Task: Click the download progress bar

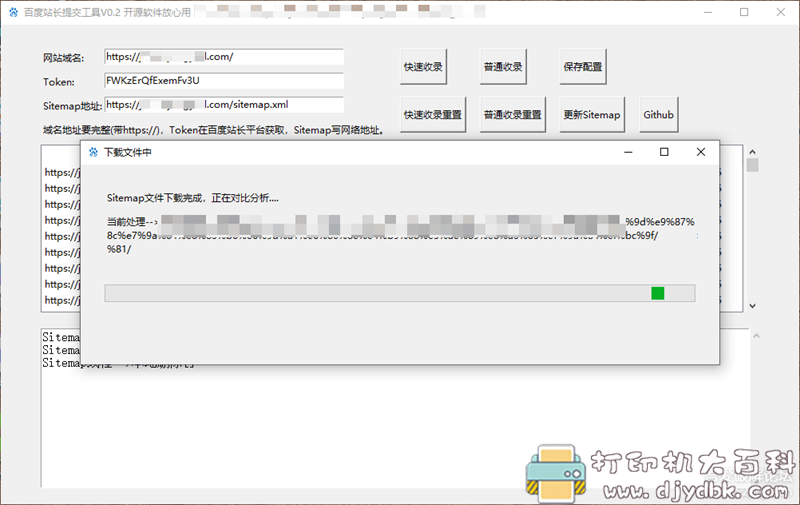Action: point(399,293)
